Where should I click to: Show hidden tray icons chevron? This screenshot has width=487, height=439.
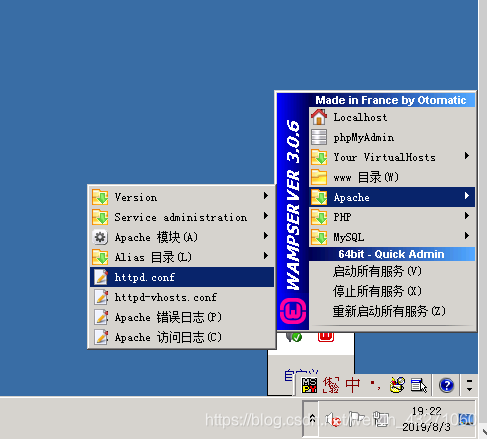click(312, 418)
